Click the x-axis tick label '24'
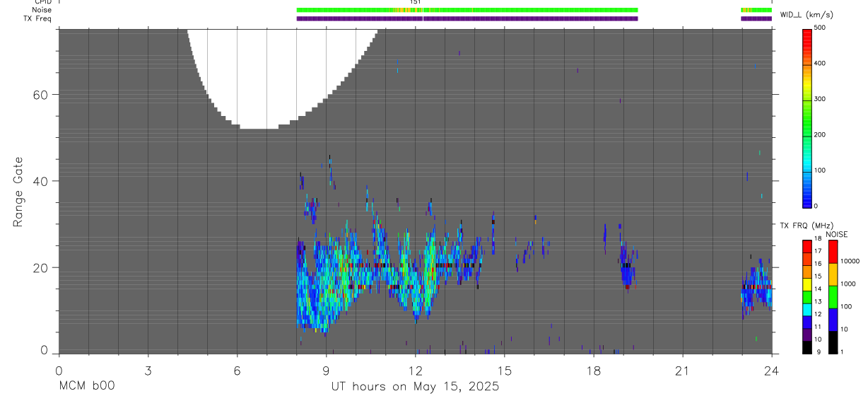This screenshot has height=401, width=868. click(x=771, y=370)
